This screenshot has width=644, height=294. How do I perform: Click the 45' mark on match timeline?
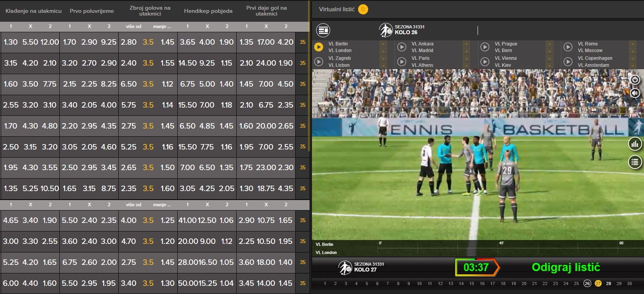[x=501, y=244]
